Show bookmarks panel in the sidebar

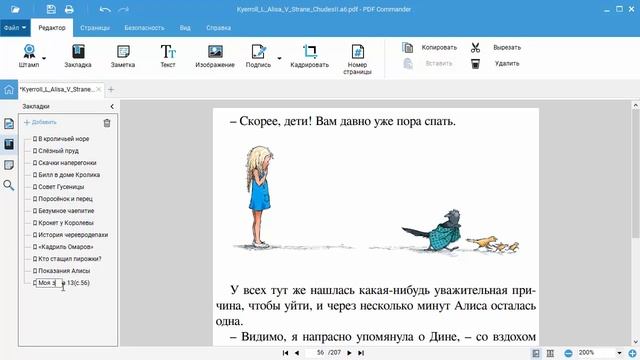click(x=9, y=144)
